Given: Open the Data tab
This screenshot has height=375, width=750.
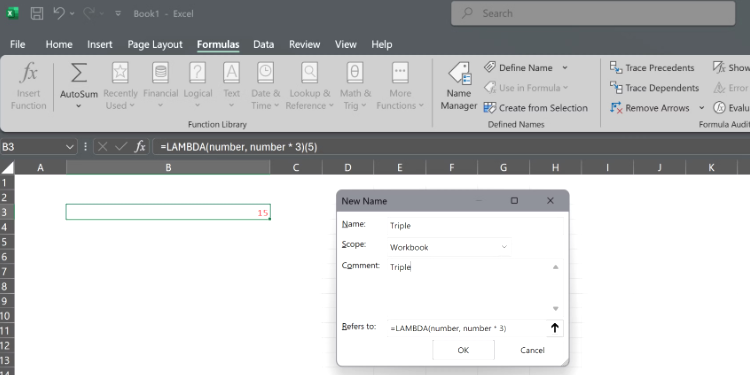Looking at the screenshot, I should point(264,44).
